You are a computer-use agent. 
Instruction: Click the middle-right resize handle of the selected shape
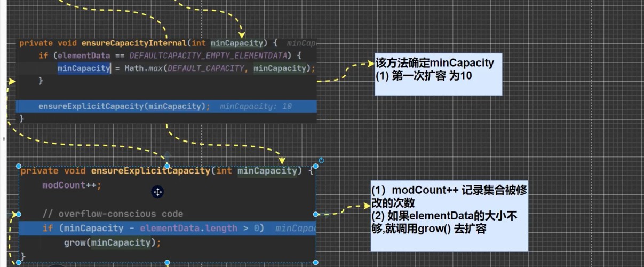(316, 214)
